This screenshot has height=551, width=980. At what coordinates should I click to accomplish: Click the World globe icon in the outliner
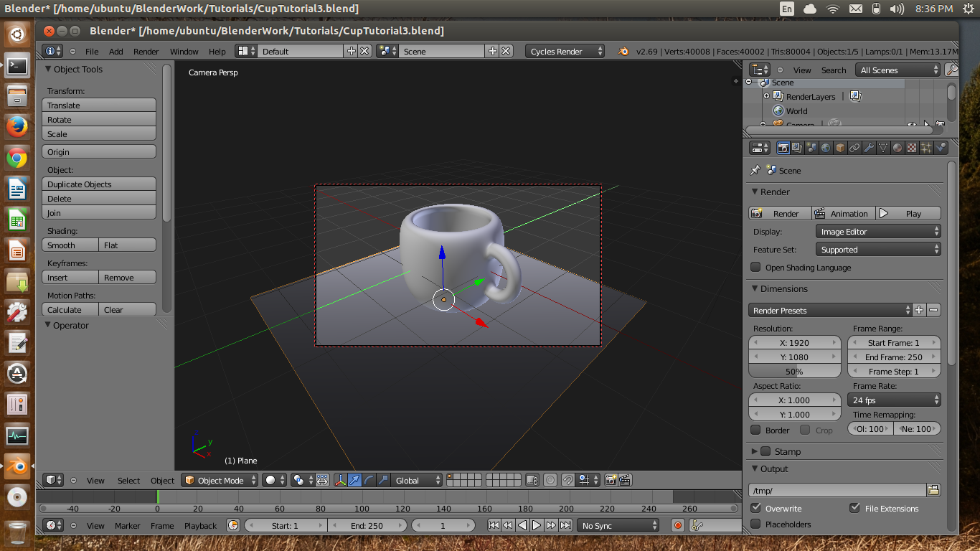point(778,111)
